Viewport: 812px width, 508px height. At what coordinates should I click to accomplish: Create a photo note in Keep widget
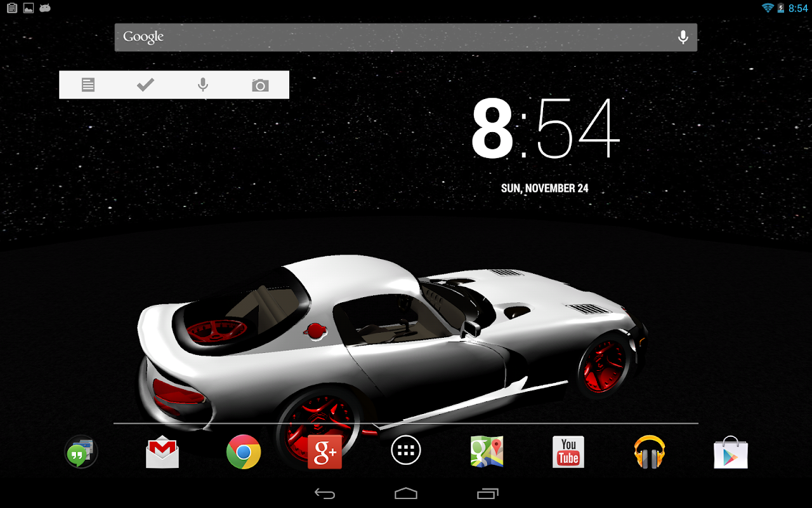point(260,85)
